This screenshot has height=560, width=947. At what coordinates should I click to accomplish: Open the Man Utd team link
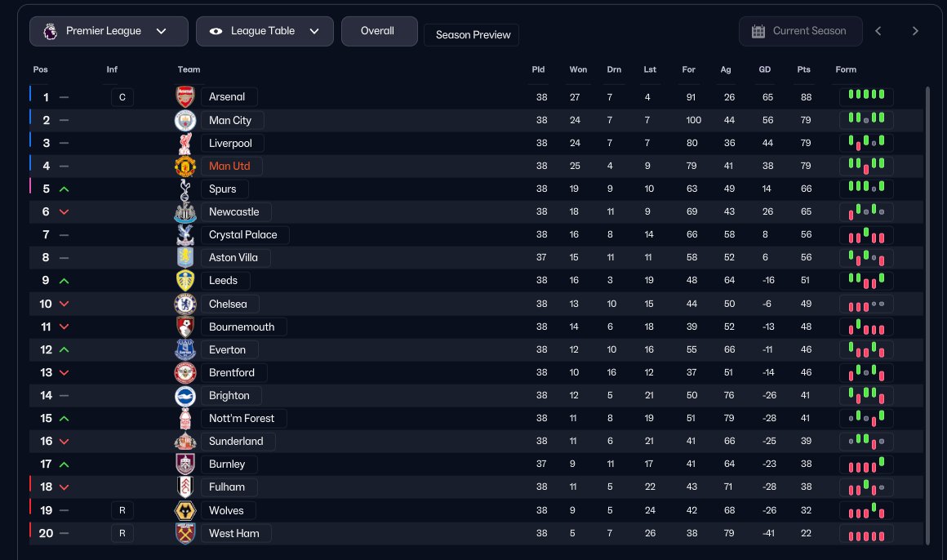click(229, 167)
